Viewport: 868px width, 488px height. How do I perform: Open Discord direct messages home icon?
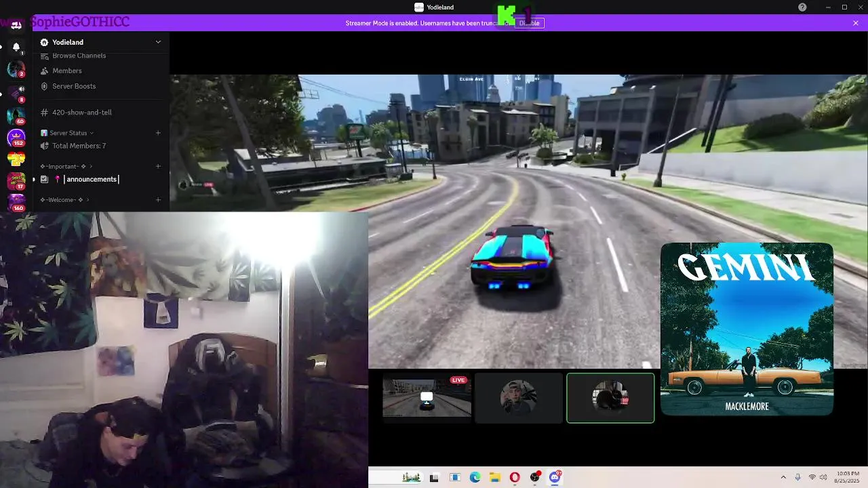pos(16,24)
